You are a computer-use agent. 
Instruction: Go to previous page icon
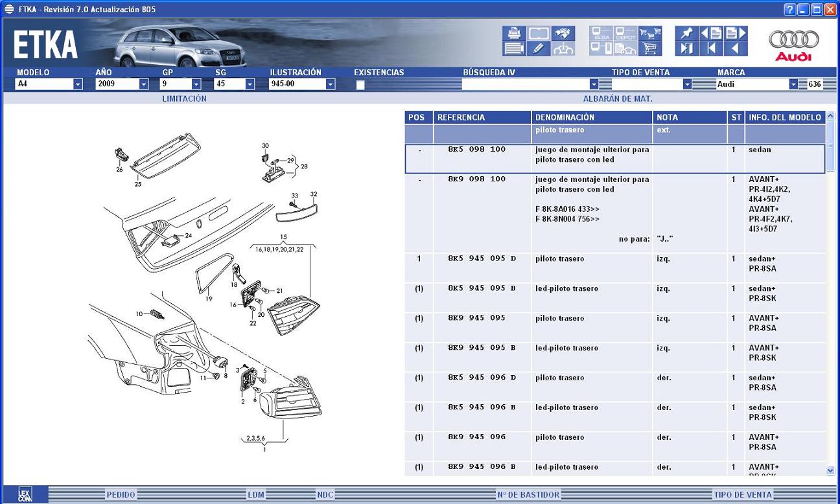711,33
